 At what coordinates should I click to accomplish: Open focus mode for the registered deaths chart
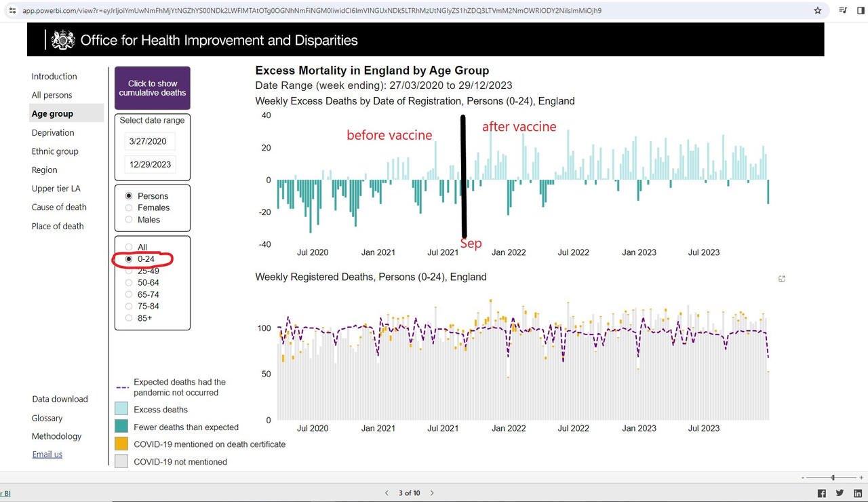(782, 279)
